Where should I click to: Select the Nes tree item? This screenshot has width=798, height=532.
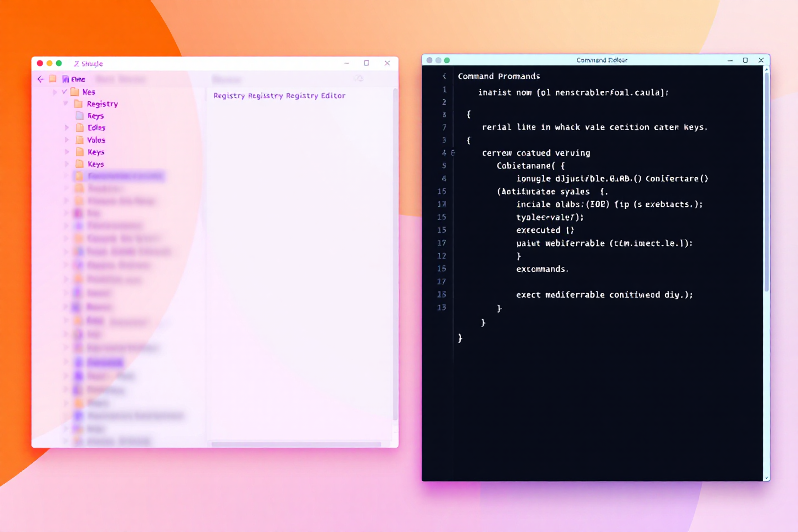[x=89, y=92]
